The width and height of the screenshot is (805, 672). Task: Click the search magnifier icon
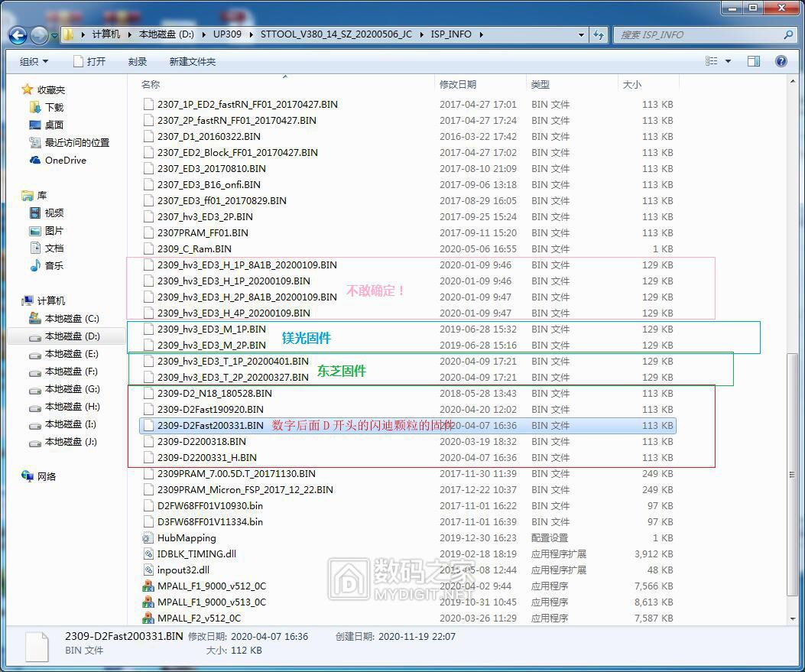(x=789, y=35)
